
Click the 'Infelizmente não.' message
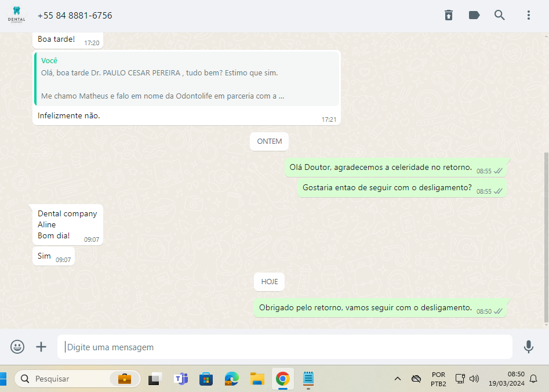coord(69,115)
